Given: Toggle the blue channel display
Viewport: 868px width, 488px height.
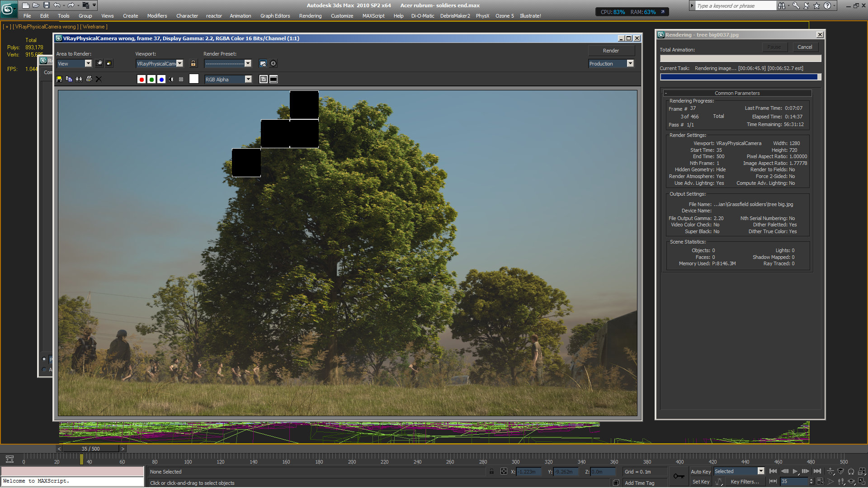Looking at the screenshot, I should pos(161,80).
